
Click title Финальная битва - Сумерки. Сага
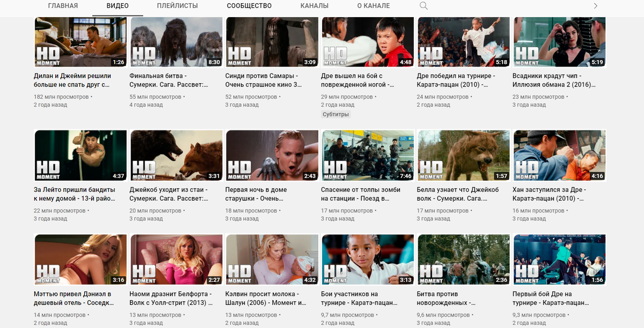[169, 81]
